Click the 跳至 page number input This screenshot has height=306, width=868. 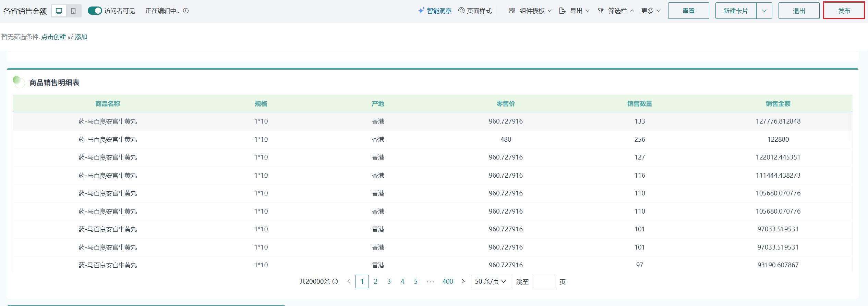[544, 281]
